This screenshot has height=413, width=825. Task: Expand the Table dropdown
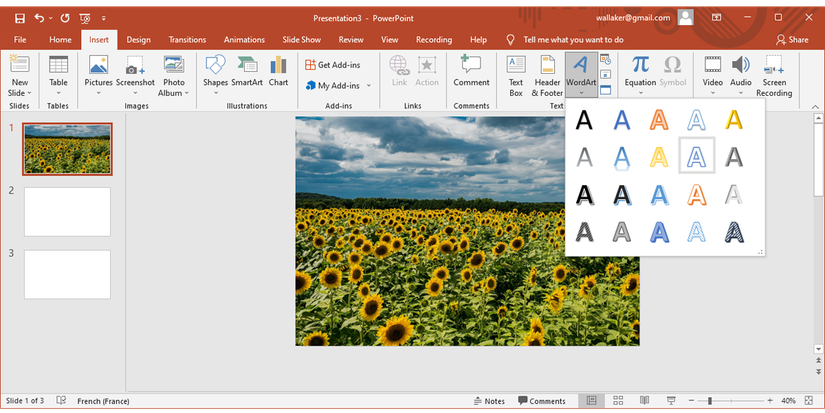pos(59,92)
